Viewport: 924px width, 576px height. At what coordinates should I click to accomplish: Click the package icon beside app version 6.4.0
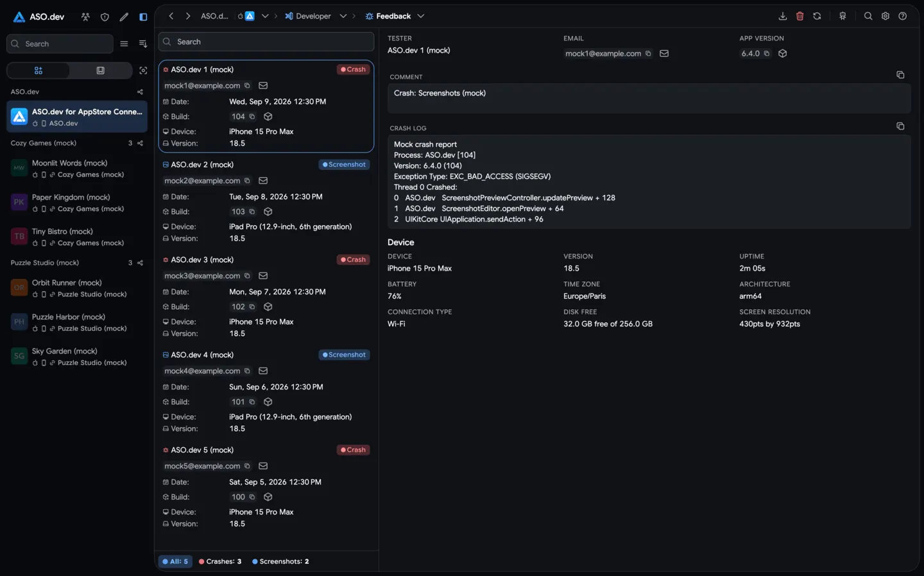point(782,53)
